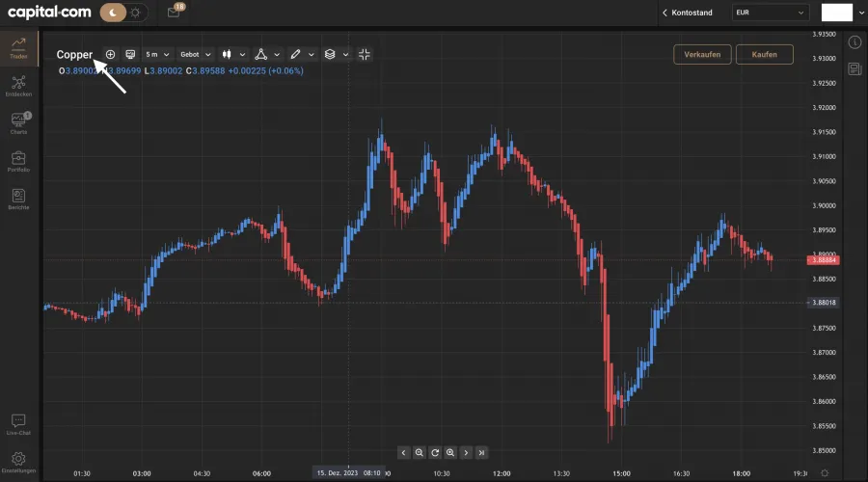This screenshot has width=868, height=482.
Task: Collapse the chart fullscreen view
Action: coord(365,55)
